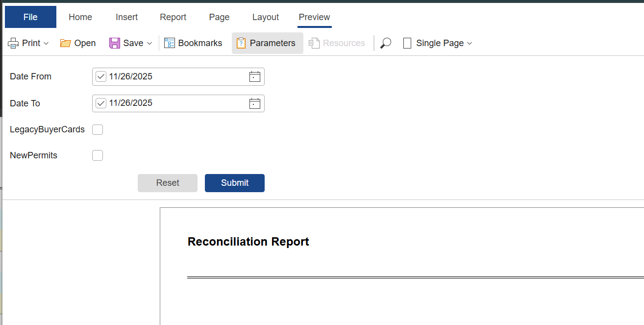644x325 pixels.
Task: Open the calendar picker for Date To
Action: click(254, 103)
